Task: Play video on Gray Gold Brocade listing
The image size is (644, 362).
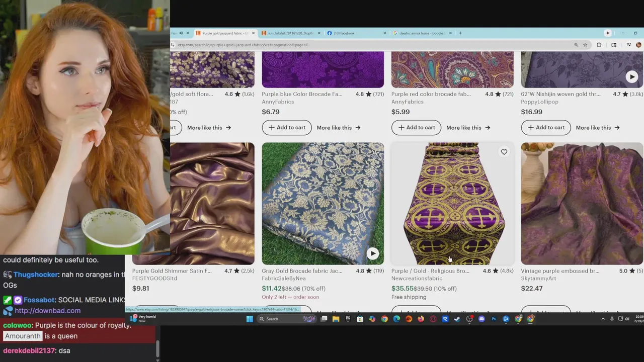Action: [372, 254]
